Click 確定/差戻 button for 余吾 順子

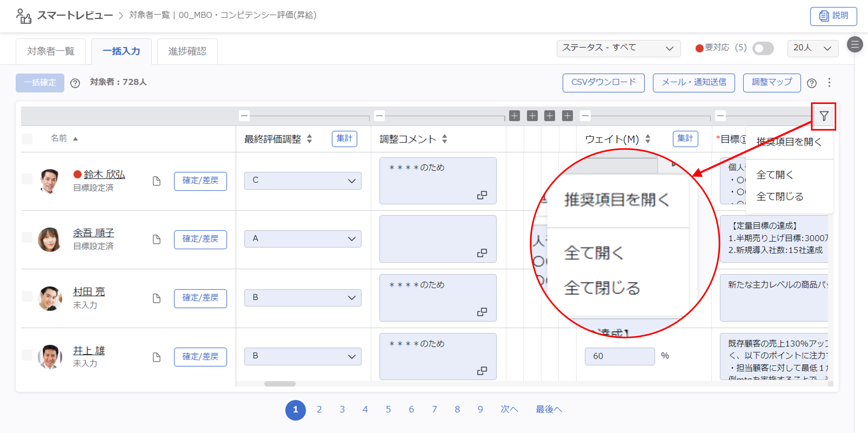(200, 239)
